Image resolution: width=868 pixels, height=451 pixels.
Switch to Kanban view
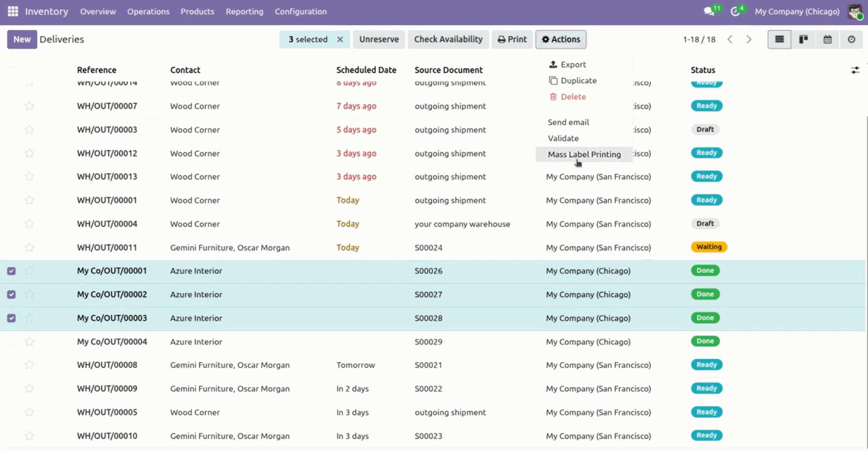pyautogui.click(x=803, y=39)
